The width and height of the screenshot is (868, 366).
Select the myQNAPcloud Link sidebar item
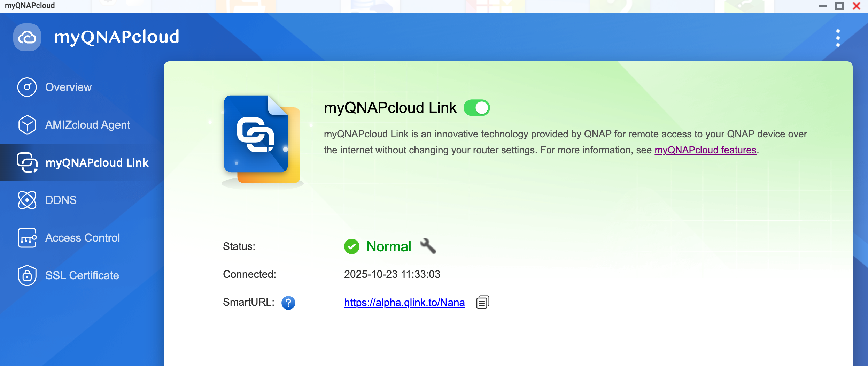(x=97, y=162)
